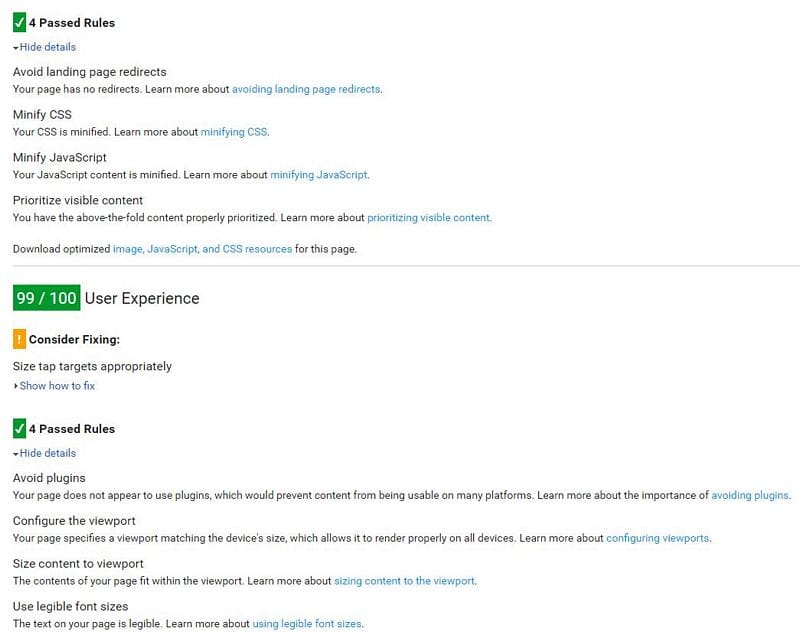
Task: Follow the minifying JavaScript link
Action: (319, 175)
